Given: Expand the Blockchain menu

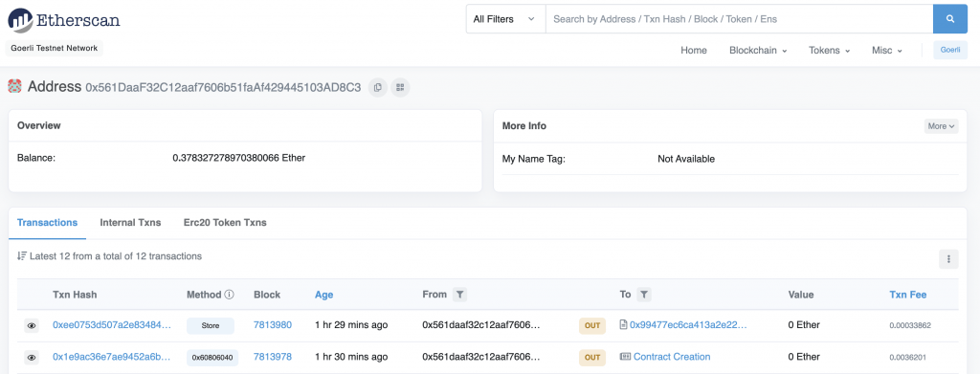Looking at the screenshot, I should (x=758, y=50).
